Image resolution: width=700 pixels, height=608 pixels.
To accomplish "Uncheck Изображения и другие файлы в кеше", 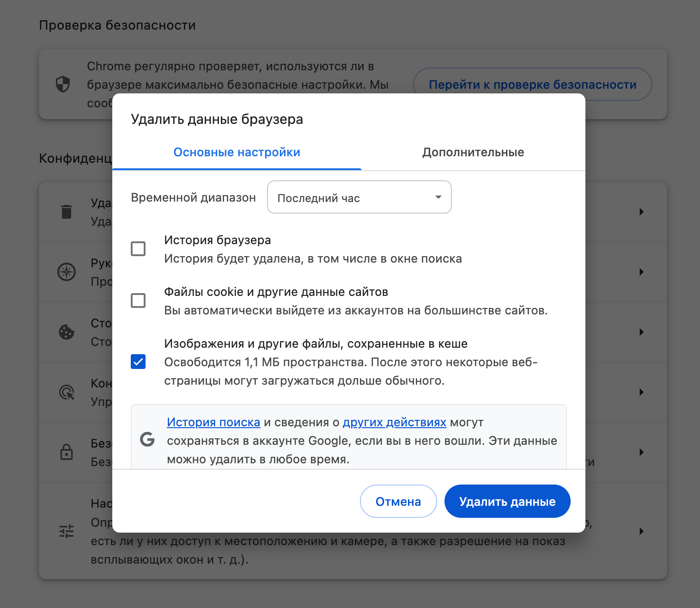I will coord(138,362).
